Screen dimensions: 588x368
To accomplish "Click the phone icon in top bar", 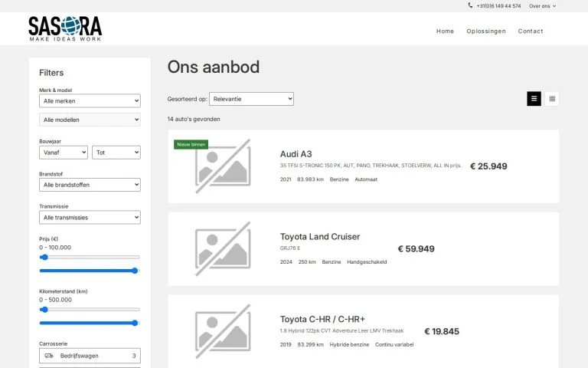I will [470, 5].
